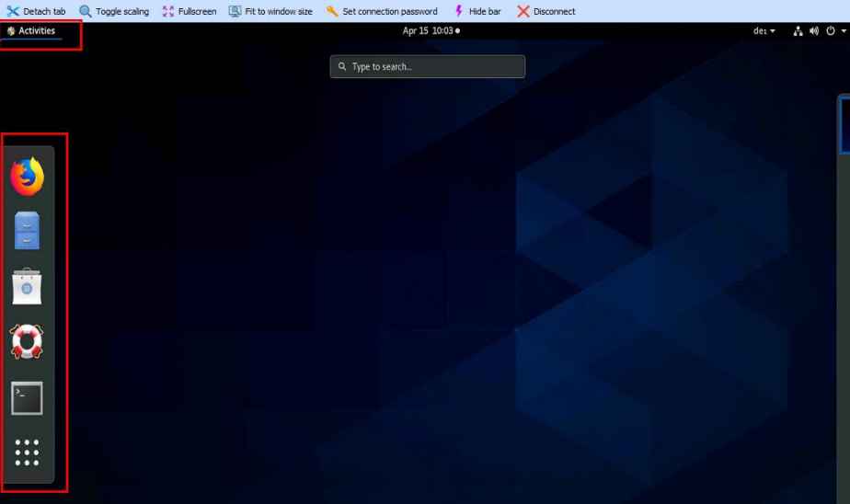The height and width of the screenshot is (504, 850).
Task: Click the Activities button
Action: pos(31,31)
